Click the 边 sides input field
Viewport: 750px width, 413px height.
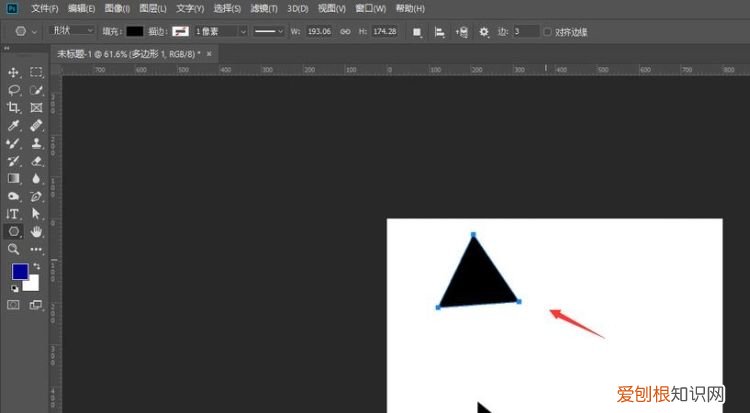coord(525,32)
